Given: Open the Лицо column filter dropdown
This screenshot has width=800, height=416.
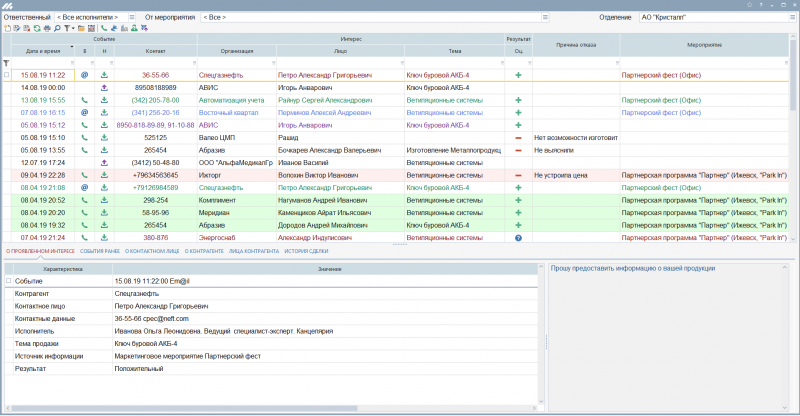Looking at the screenshot, I should pyautogui.click(x=402, y=63).
